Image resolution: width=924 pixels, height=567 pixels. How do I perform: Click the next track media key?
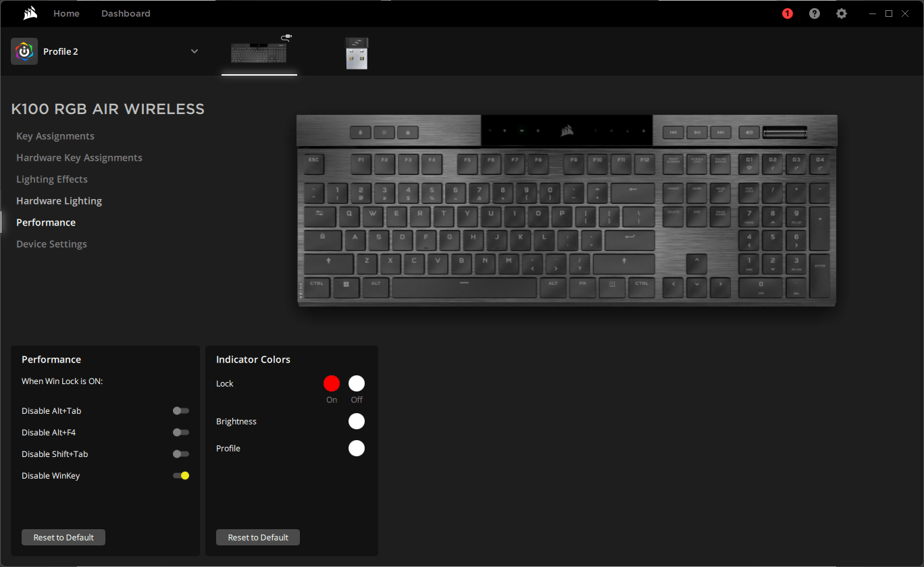(x=721, y=132)
